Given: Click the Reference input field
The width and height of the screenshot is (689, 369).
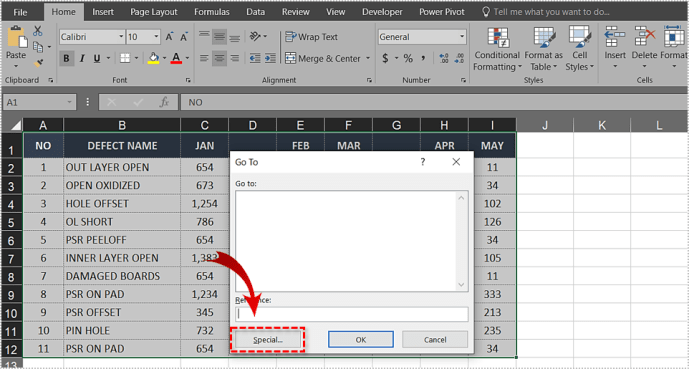Looking at the screenshot, I should [x=352, y=314].
